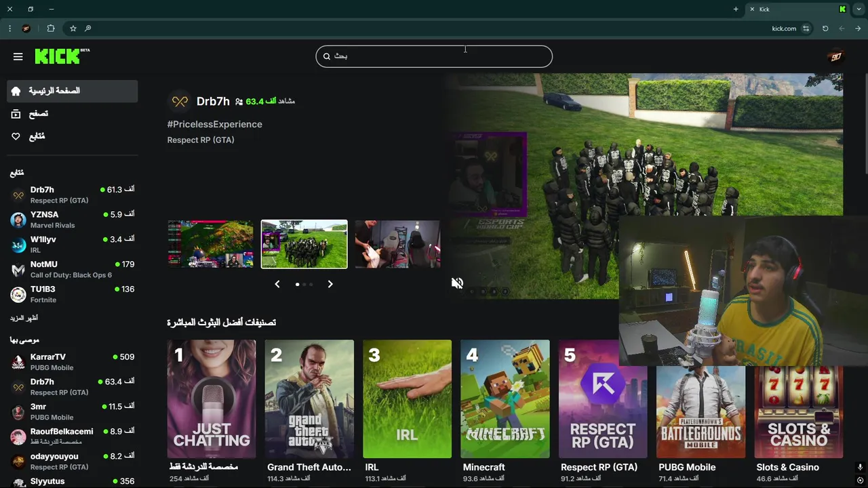Screen dimensions: 868x488
Task: Open odayyouyou channel in recommended list
Action: click(x=72, y=462)
